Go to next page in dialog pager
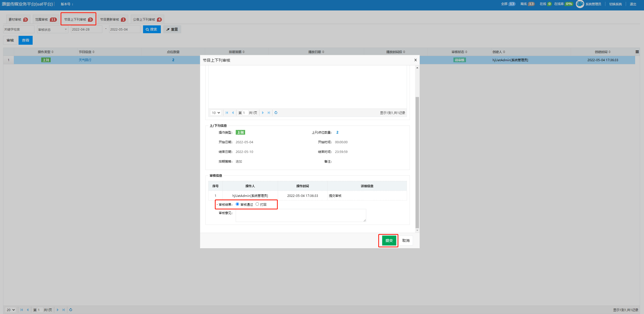The width and height of the screenshot is (644, 314). coord(263,113)
